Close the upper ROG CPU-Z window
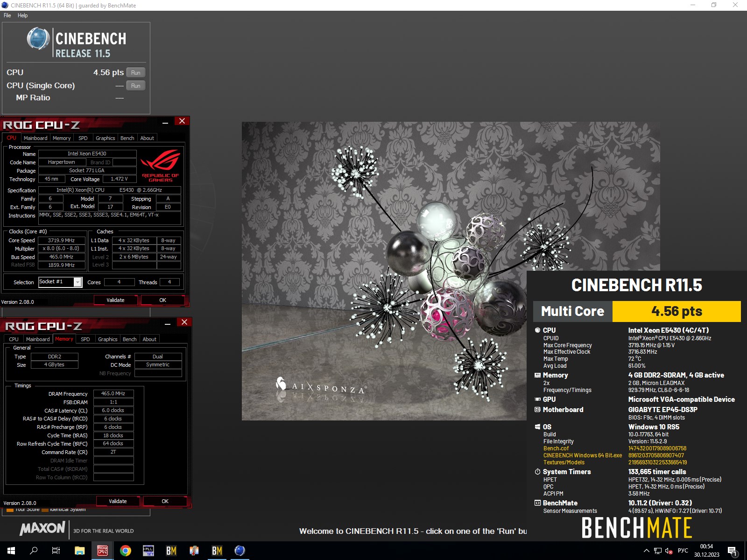This screenshot has height=560, width=747. click(x=182, y=121)
